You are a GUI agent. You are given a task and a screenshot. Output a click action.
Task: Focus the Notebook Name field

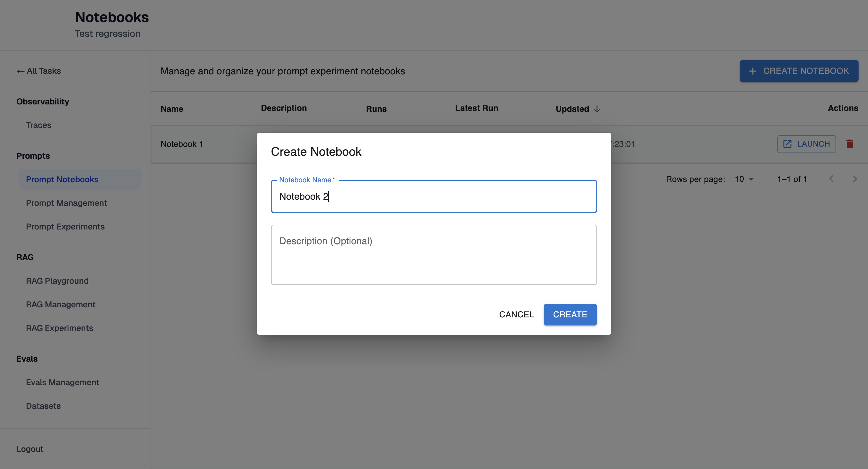(x=434, y=196)
